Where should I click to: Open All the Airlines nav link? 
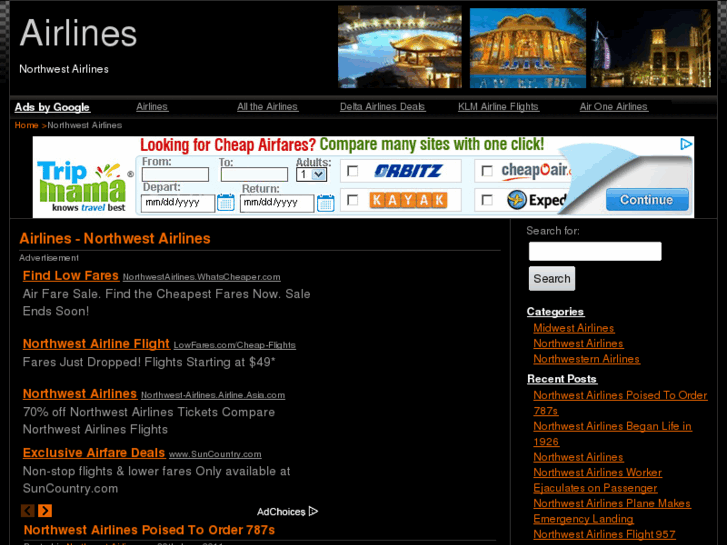click(268, 107)
